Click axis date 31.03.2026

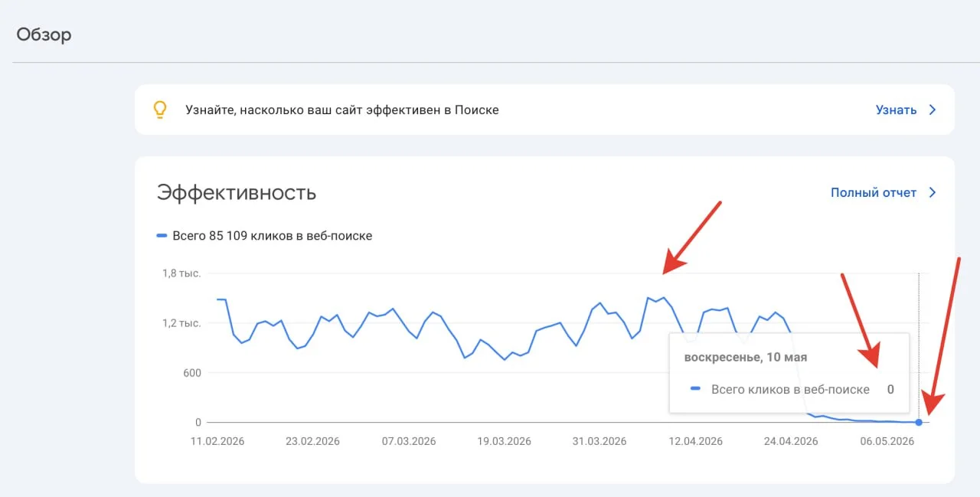(x=599, y=441)
